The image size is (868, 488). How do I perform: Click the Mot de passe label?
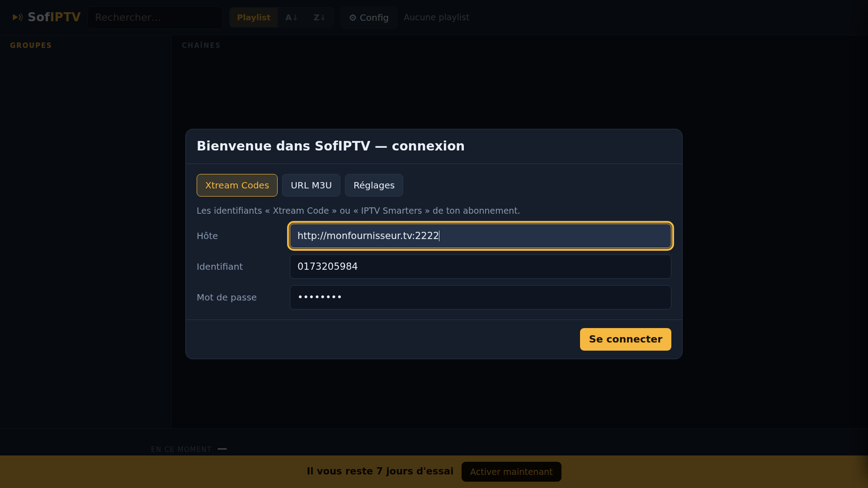226,297
